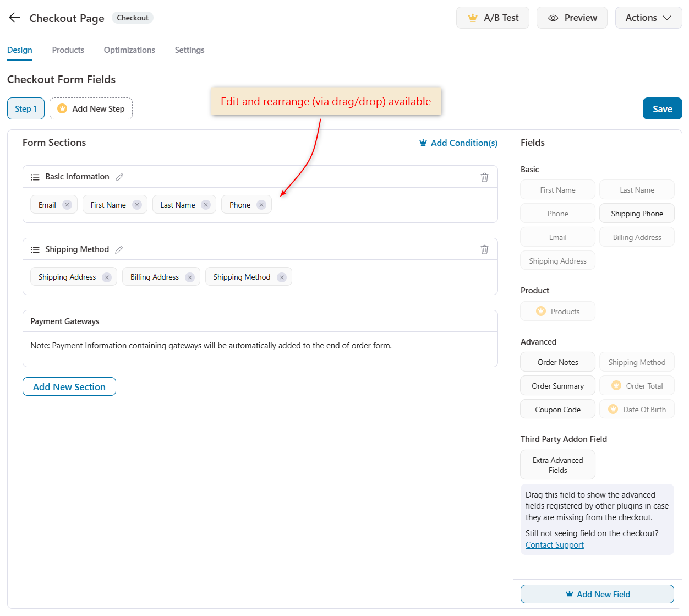Click the crown icon on A/B Test
Image resolution: width=689 pixels, height=616 pixels.
point(473,18)
